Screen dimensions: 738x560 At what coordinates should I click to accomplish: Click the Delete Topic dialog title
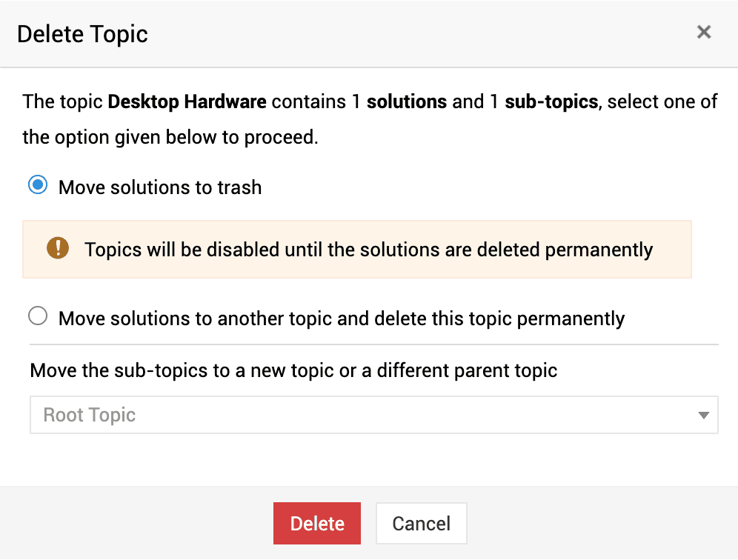[x=82, y=34]
